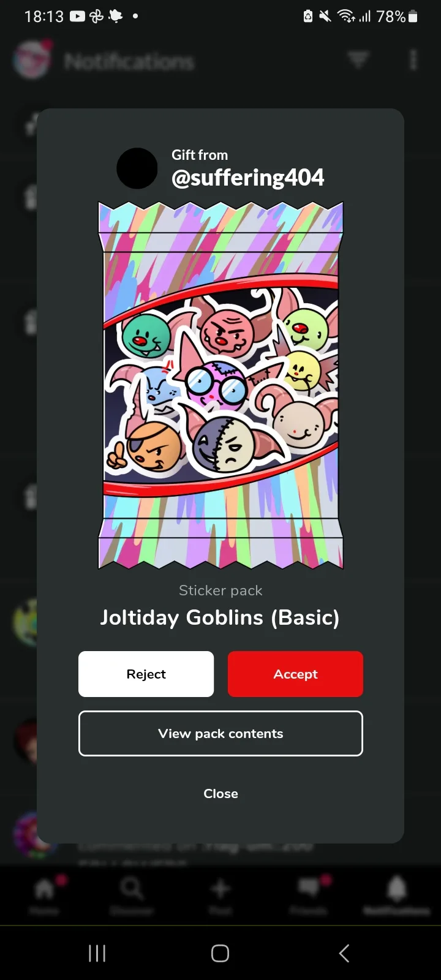Open the filter icon in Notifications header

tap(358, 60)
